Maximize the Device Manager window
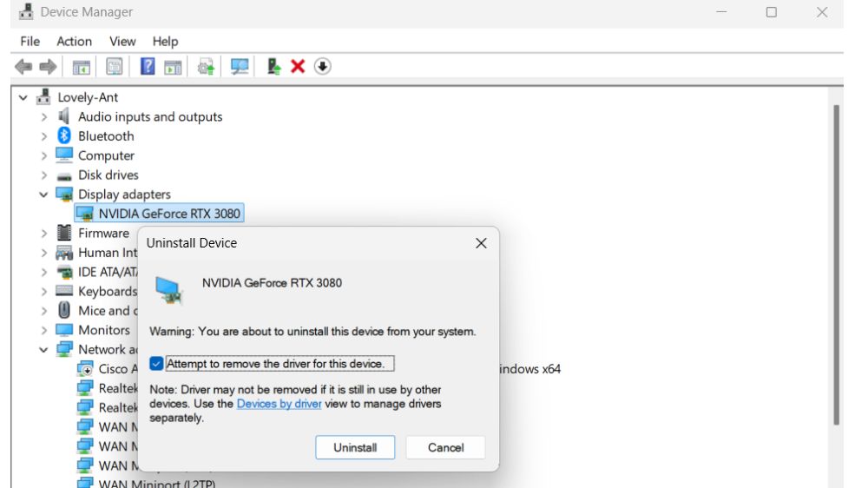The height and width of the screenshot is (488, 868). click(x=771, y=12)
